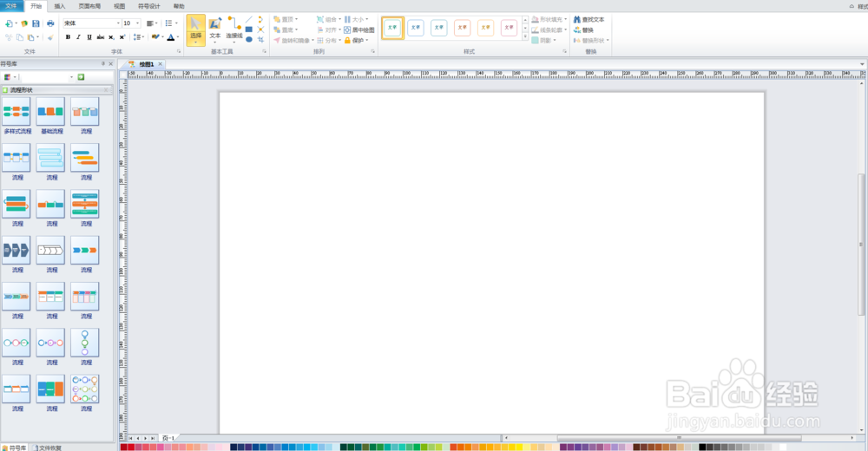This screenshot has height=451, width=868.
Task: Apply the orange-bordered 文字 style
Action: [x=463, y=28]
